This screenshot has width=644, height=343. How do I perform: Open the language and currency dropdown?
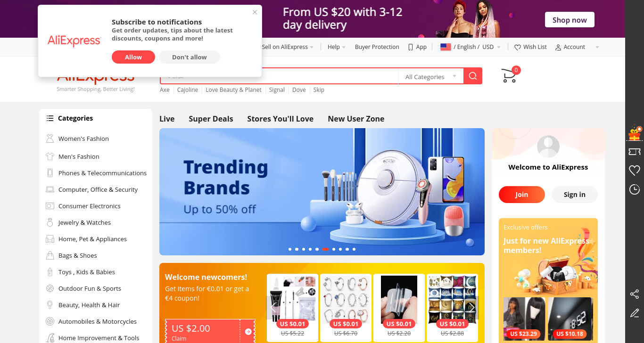coord(470,47)
